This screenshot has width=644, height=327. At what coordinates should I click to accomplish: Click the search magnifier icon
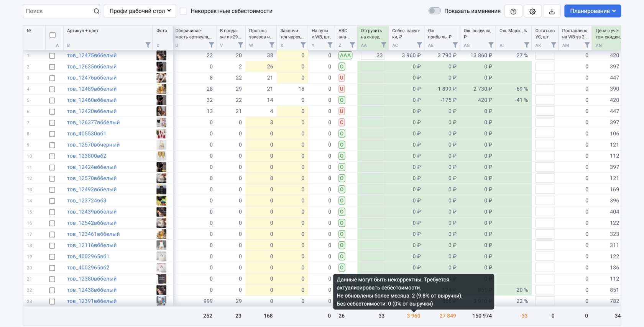(96, 11)
